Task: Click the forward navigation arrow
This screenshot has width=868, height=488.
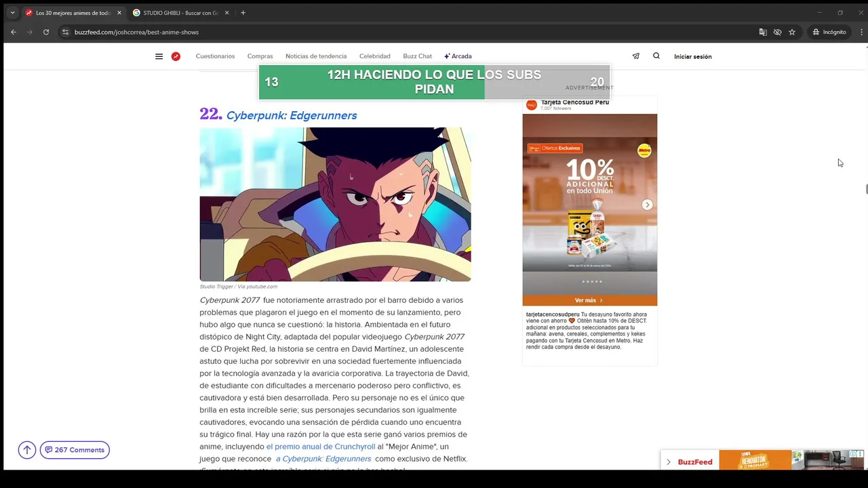Action: (30, 32)
